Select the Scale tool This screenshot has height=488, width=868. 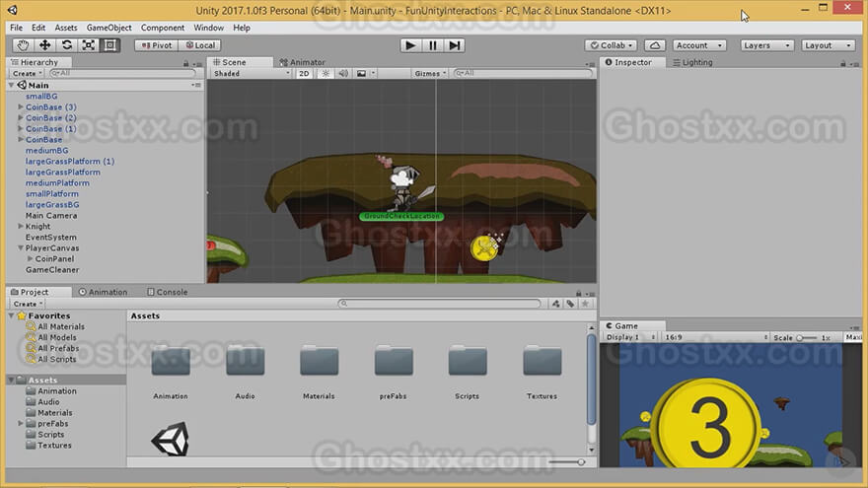coord(88,45)
